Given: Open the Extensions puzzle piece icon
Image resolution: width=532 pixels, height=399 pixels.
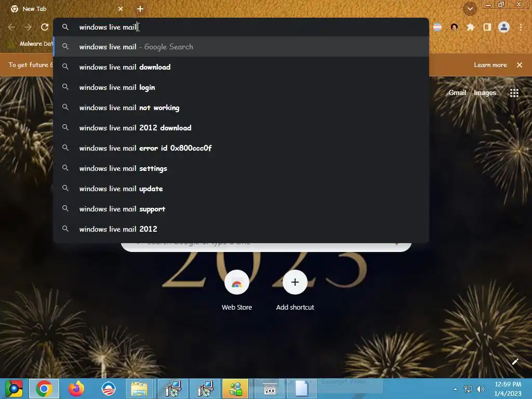Looking at the screenshot, I should click(x=470, y=27).
